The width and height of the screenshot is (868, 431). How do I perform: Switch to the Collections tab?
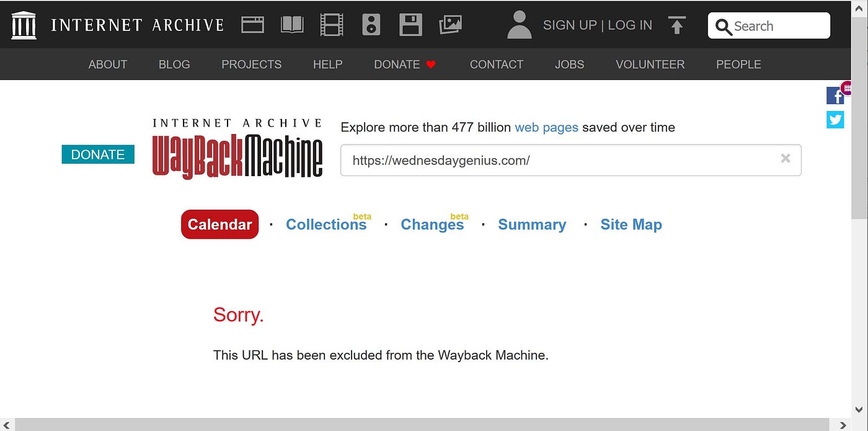click(326, 224)
